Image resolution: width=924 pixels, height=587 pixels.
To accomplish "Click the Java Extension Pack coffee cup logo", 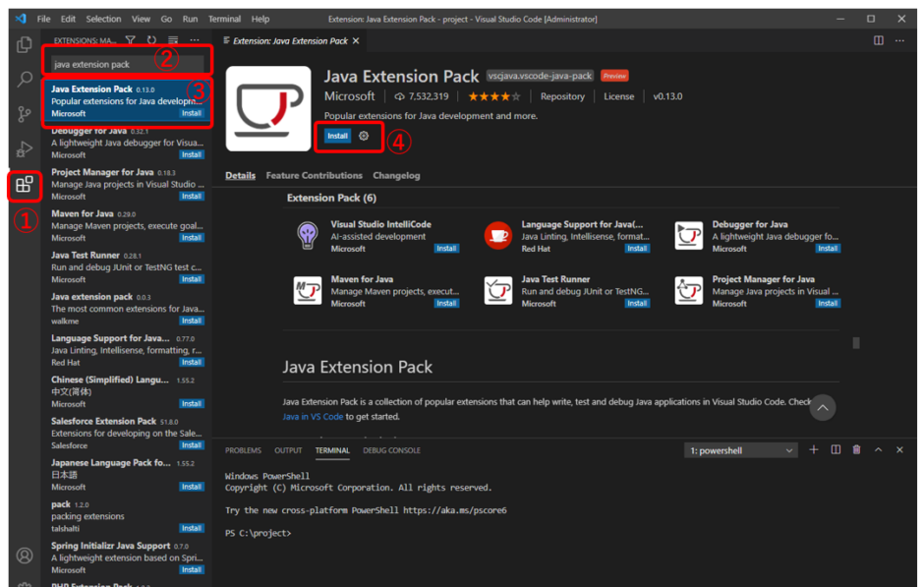I will 268,108.
